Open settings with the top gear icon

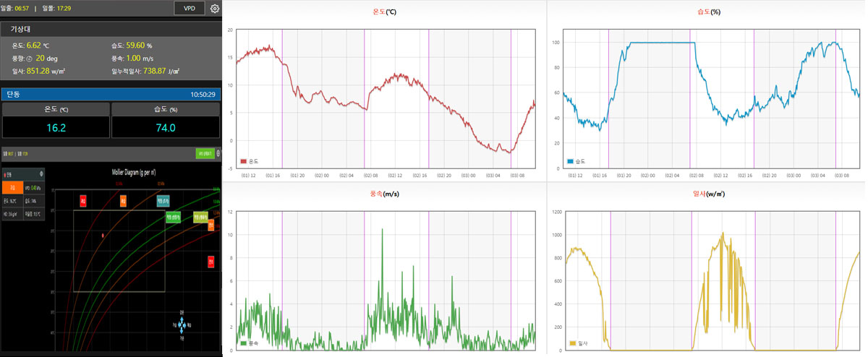click(x=215, y=9)
